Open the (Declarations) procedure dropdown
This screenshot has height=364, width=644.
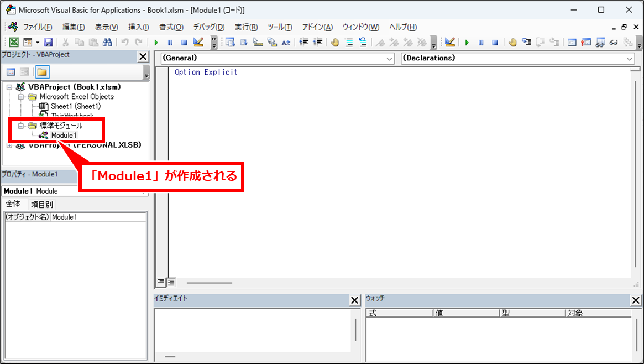tap(630, 59)
